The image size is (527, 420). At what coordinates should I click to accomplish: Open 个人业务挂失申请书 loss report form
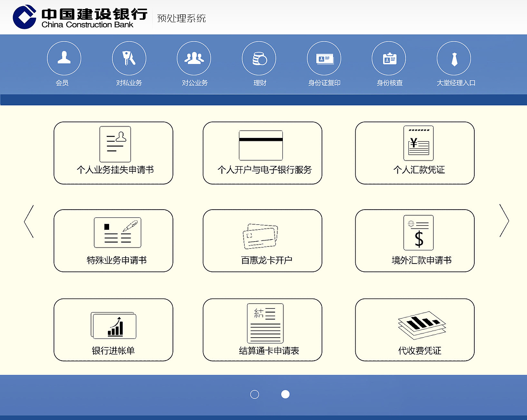[x=113, y=153]
